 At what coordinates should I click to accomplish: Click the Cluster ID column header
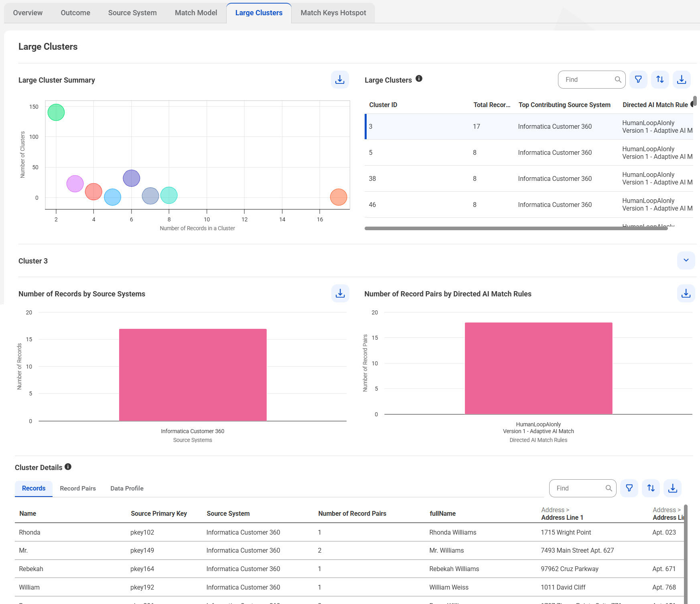383,105
